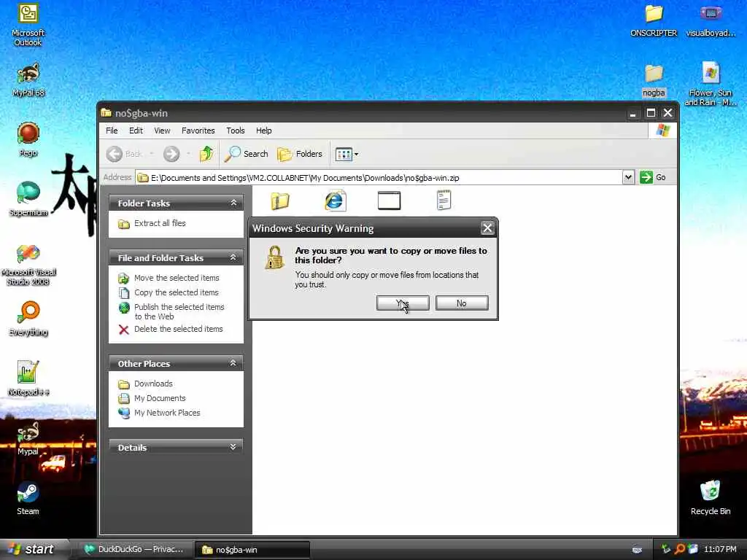Click Copy the selected items
Screen dimensions: 747x560
point(169,292)
